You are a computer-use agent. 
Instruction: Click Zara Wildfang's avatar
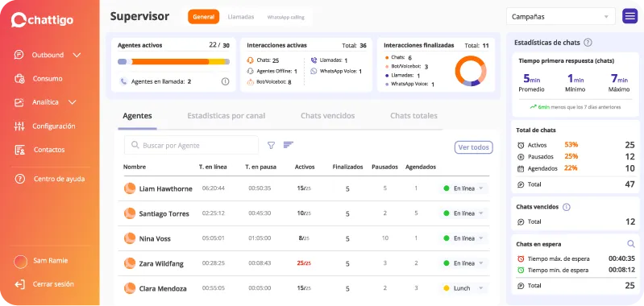point(130,263)
